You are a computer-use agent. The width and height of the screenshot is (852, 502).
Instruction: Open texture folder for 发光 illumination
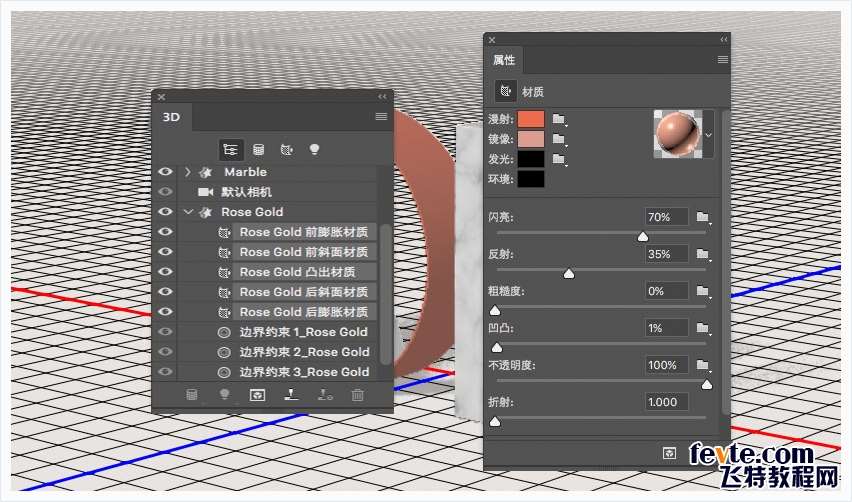click(559, 159)
